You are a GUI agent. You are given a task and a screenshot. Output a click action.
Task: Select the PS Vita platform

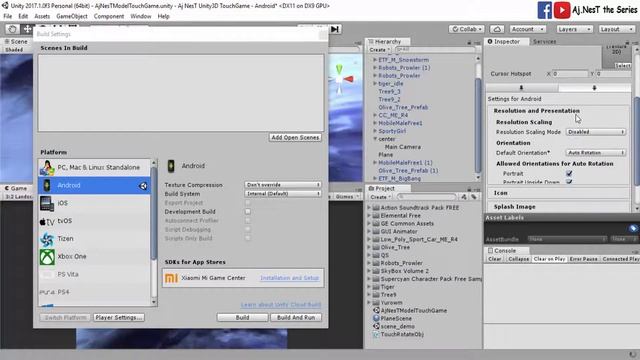pyautogui.click(x=94, y=274)
